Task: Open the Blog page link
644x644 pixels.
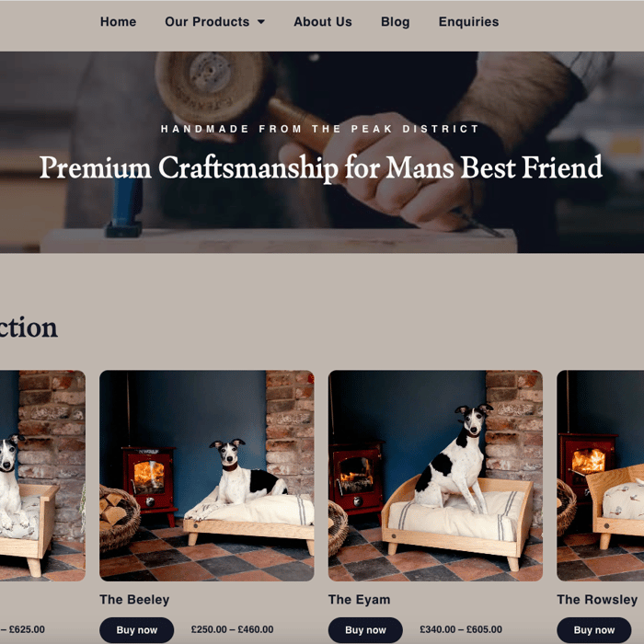Action: (395, 22)
